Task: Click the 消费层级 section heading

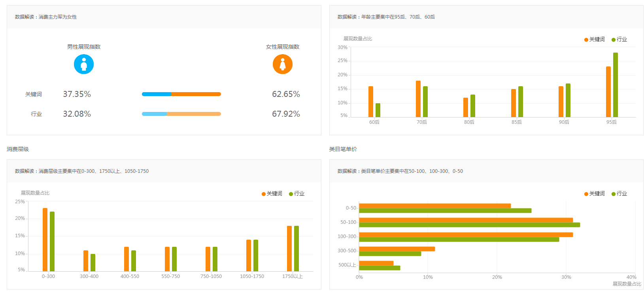Action: click(x=18, y=149)
